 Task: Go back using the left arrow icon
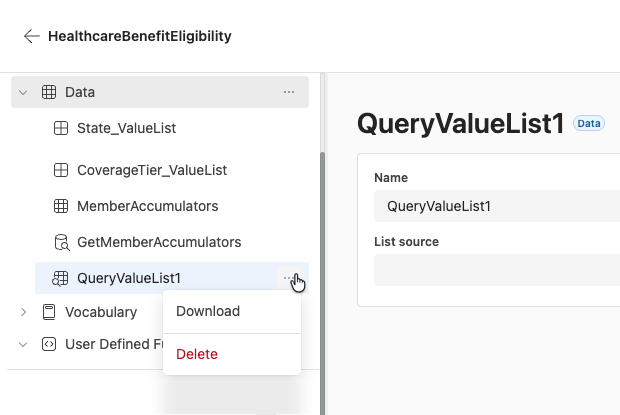[x=32, y=36]
